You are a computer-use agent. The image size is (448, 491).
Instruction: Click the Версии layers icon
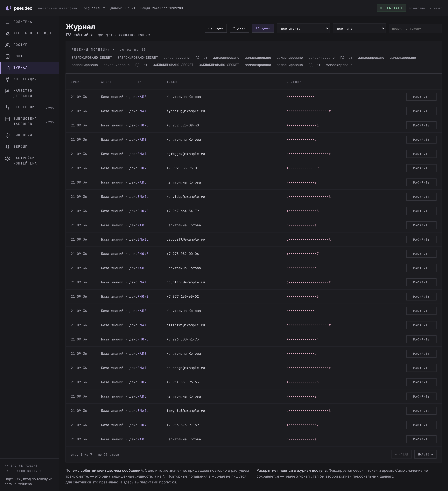8,147
